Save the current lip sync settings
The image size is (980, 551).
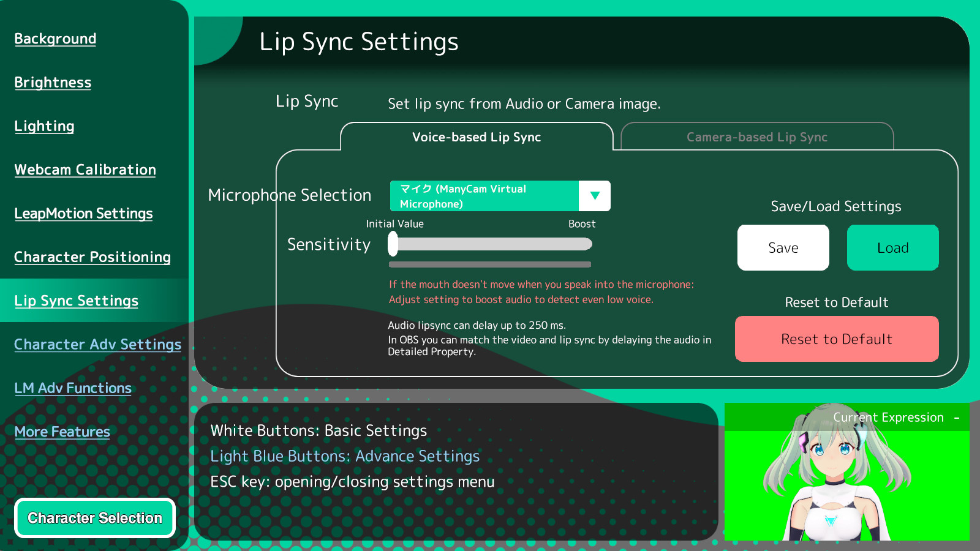click(x=783, y=247)
